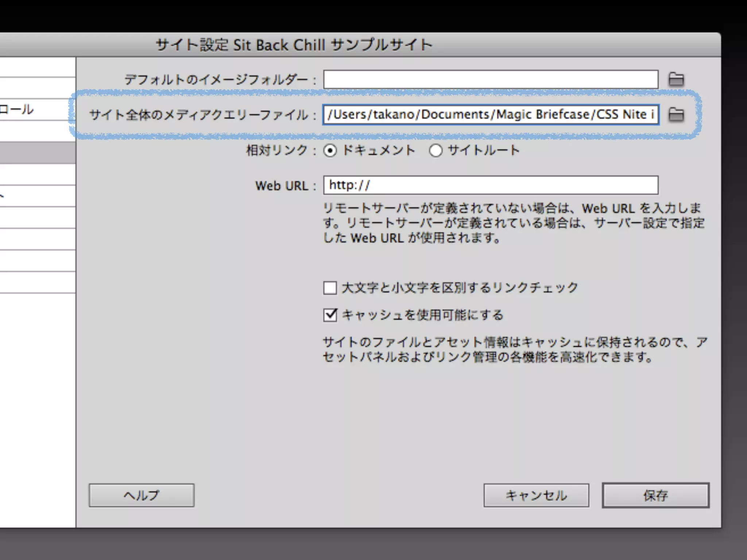Click the ドキュメント radio label text
747x560 pixels.
pos(379,150)
